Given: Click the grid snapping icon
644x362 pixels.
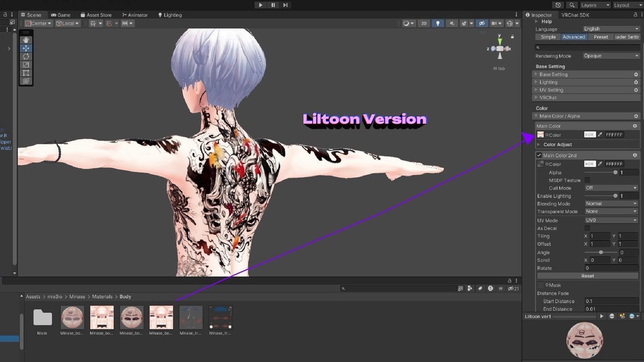Looking at the screenshot, I should pos(109,23).
